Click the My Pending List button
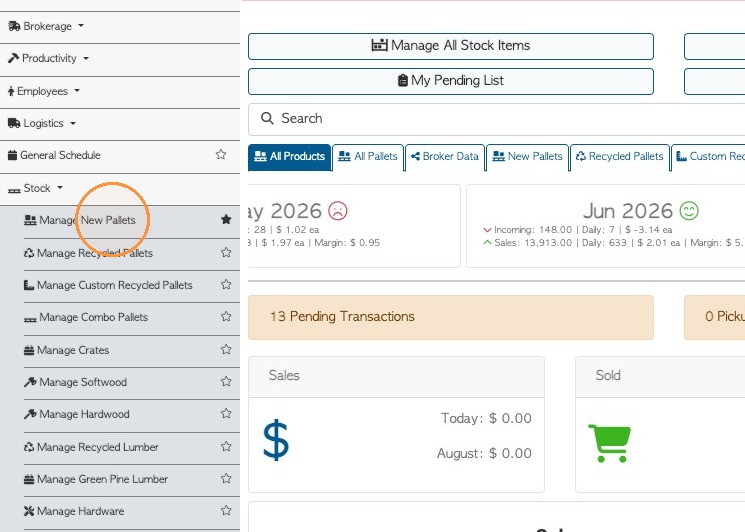This screenshot has height=532, width=745. pos(451,81)
